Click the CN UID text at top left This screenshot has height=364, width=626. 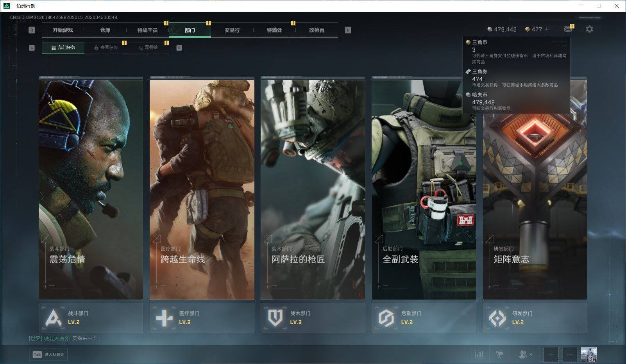pyautogui.click(x=64, y=17)
